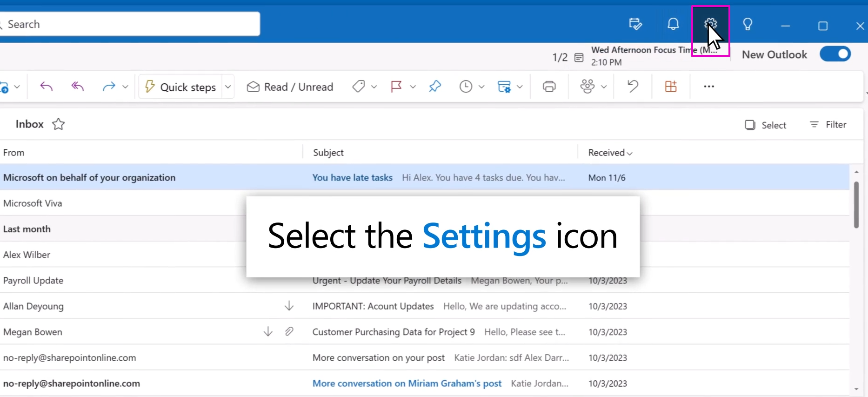
Task: Click the scroll down arrow of message list
Action: point(856,389)
